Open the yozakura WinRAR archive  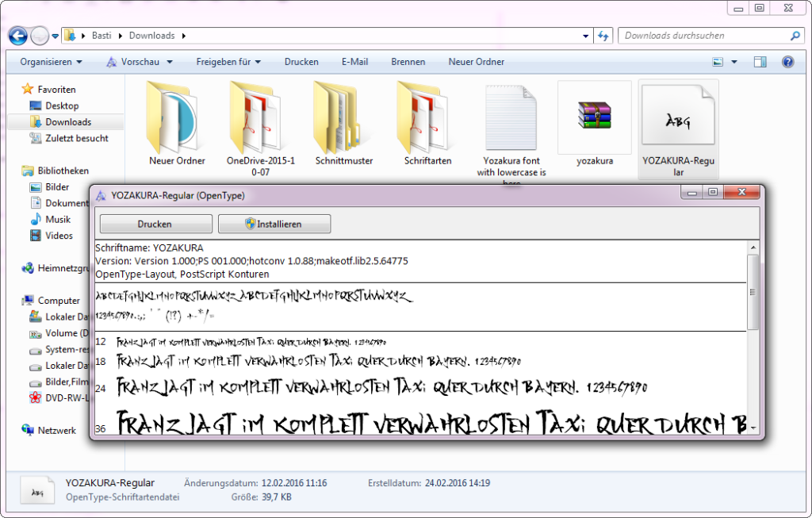[594, 117]
